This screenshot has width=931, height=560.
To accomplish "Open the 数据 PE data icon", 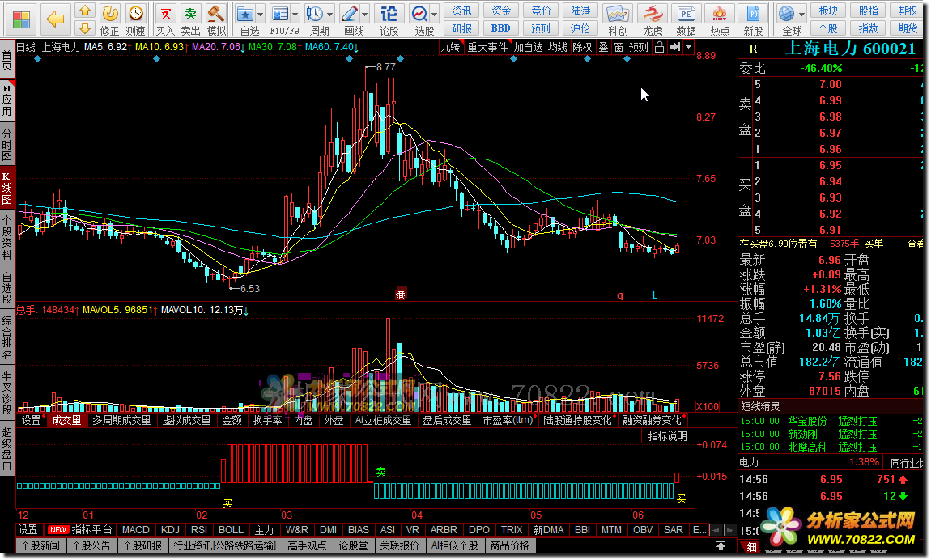I will click(x=686, y=13).
